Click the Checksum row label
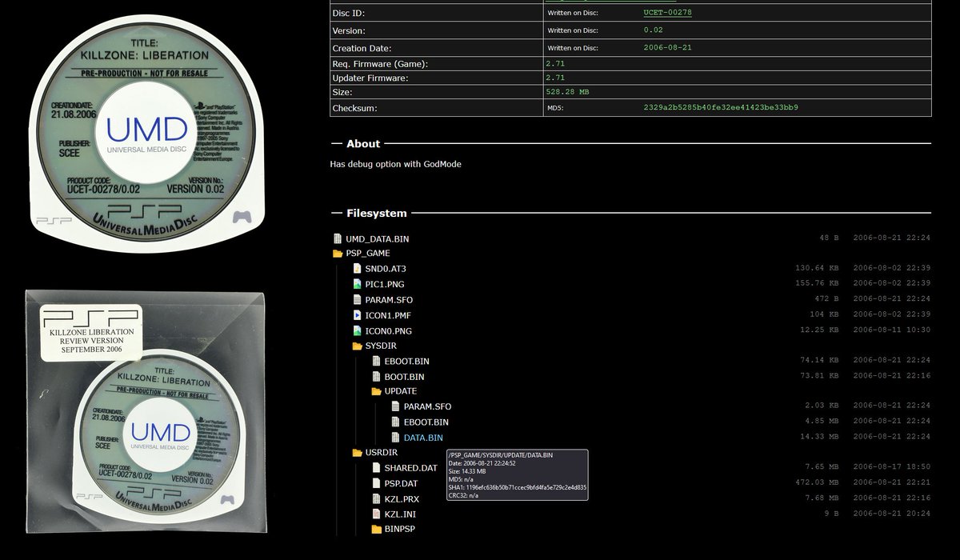 [x=354, y=108]
